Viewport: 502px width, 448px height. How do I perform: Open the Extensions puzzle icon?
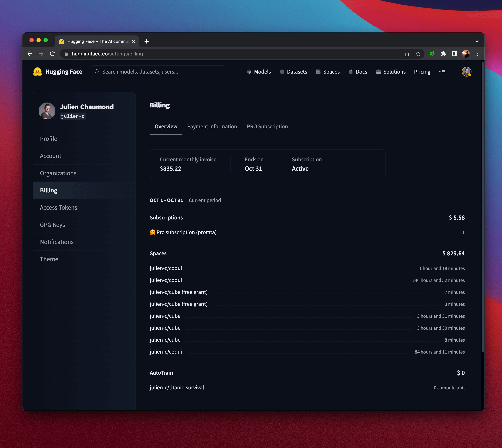click(x=443, y=54)
